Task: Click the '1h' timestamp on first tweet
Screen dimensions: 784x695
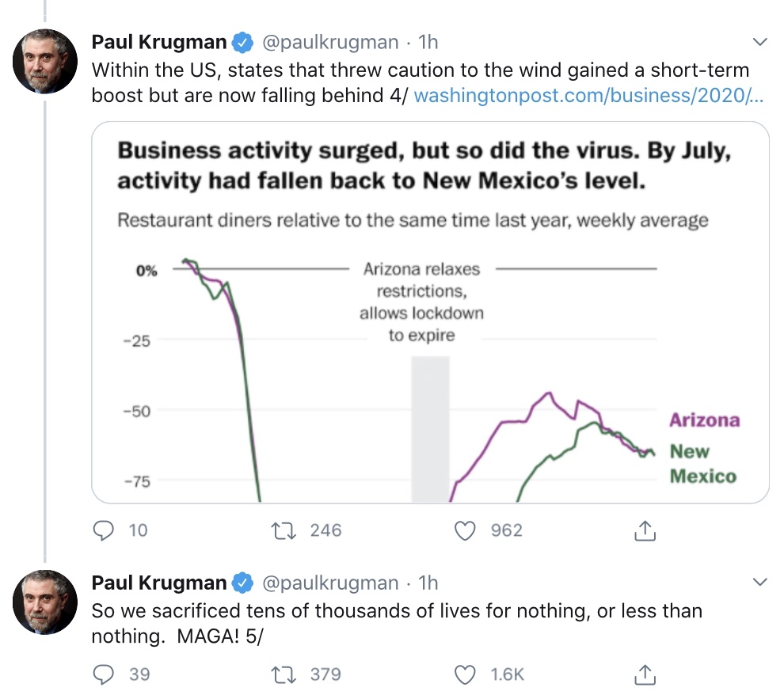Action: tap(428, 41)
